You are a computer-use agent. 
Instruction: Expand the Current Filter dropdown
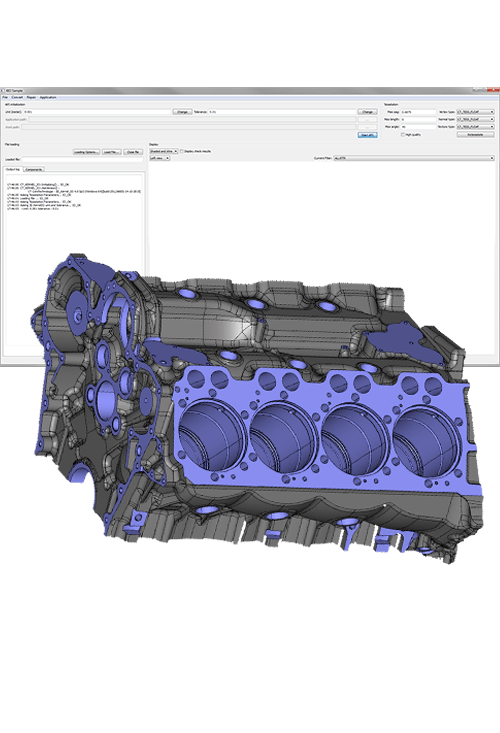tap(414, 158)
